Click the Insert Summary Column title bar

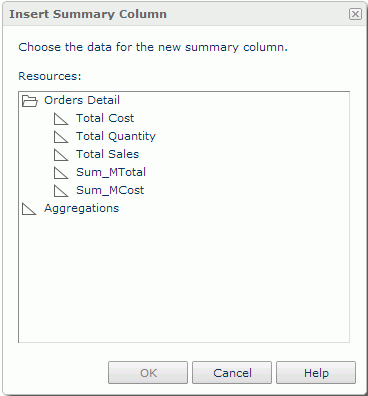[x=173, y=14]
